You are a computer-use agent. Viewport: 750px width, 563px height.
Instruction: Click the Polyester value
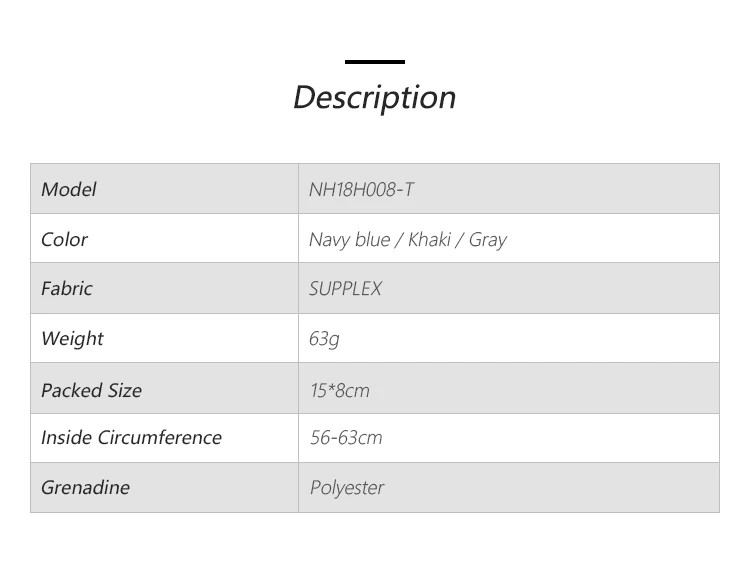tap(346, 488)
